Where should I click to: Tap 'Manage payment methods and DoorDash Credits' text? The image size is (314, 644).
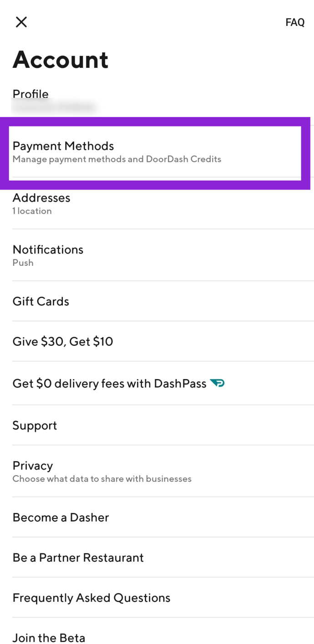(117, 159)
